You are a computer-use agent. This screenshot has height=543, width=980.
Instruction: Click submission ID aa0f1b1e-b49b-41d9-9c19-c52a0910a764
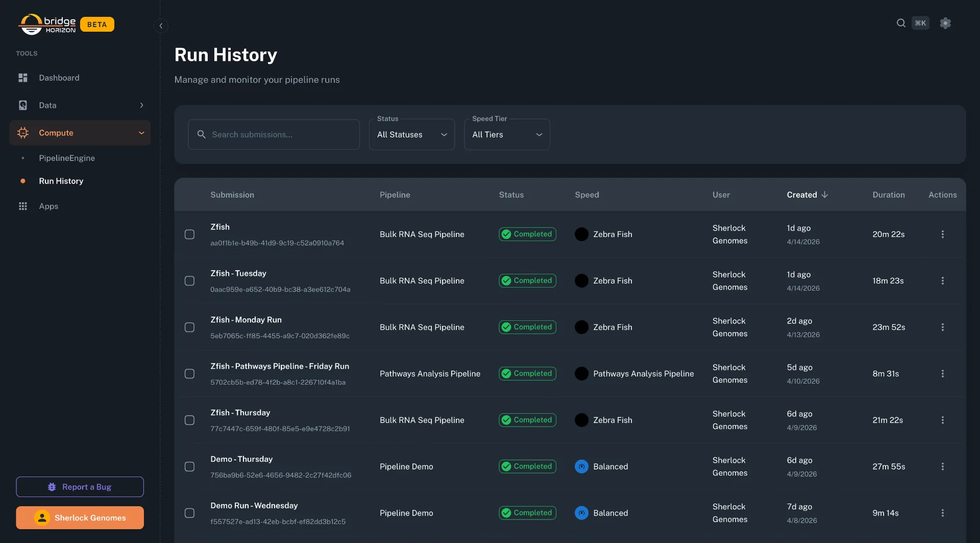pyautogui.click(x=277, y=243)
